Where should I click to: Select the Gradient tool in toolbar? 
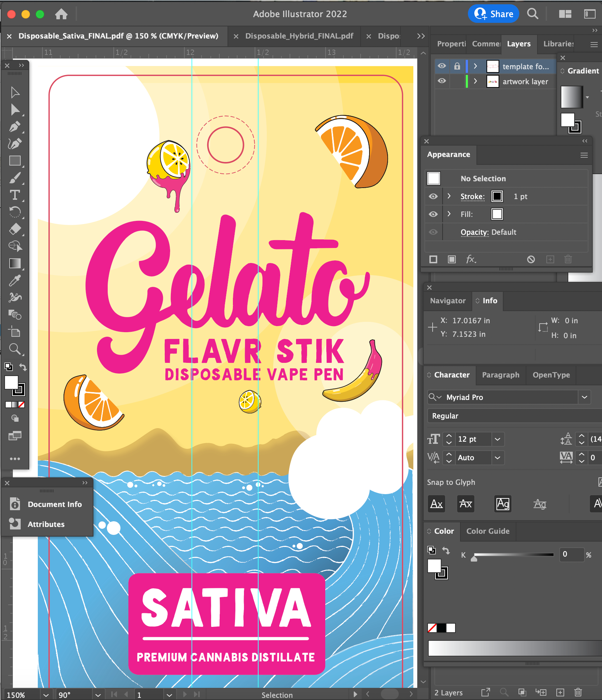tap(15, 264)
